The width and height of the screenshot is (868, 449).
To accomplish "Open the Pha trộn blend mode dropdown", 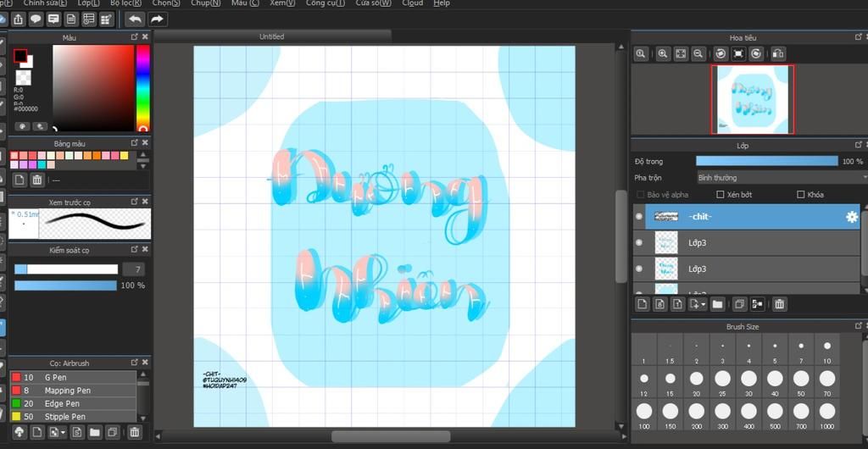I will (782, 178).
